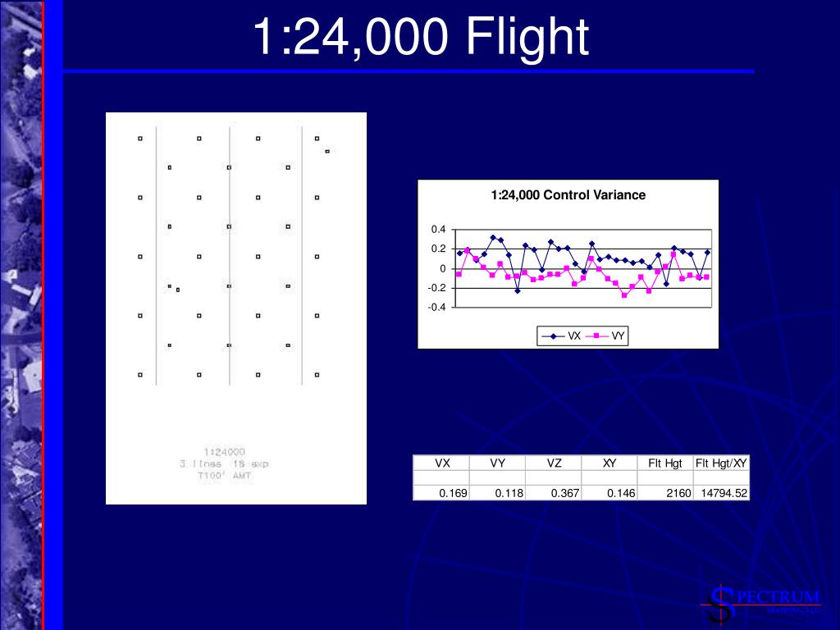Click the "T100' AMT" diagram caption
The height and width of the screenshot is (630, 840).
coord(225,476)
